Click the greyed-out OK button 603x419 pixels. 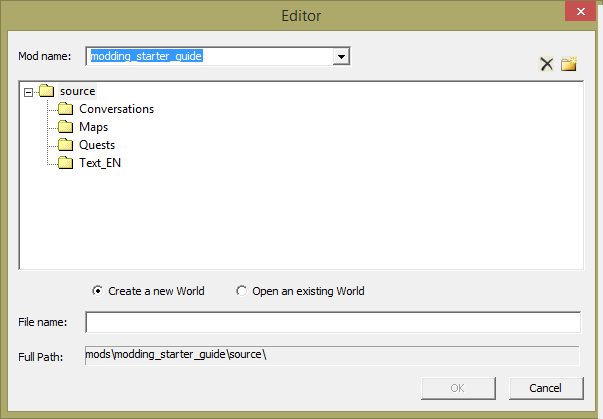point(459,387)
